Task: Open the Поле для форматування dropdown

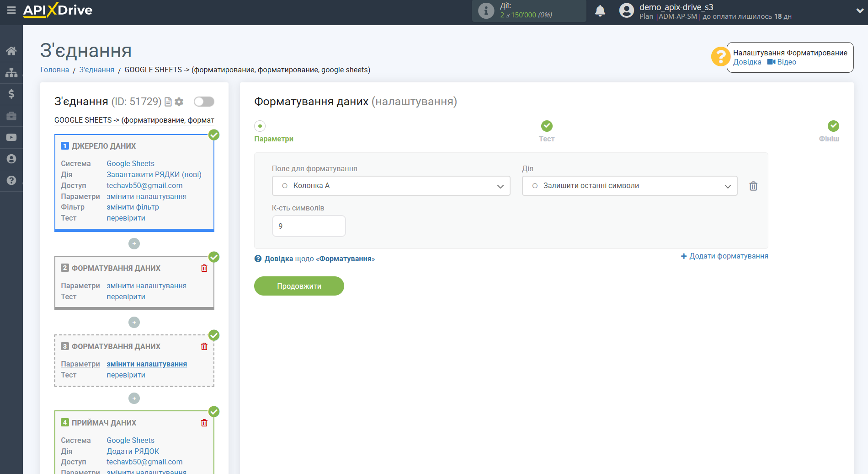Action: click(x=391, y=186)
